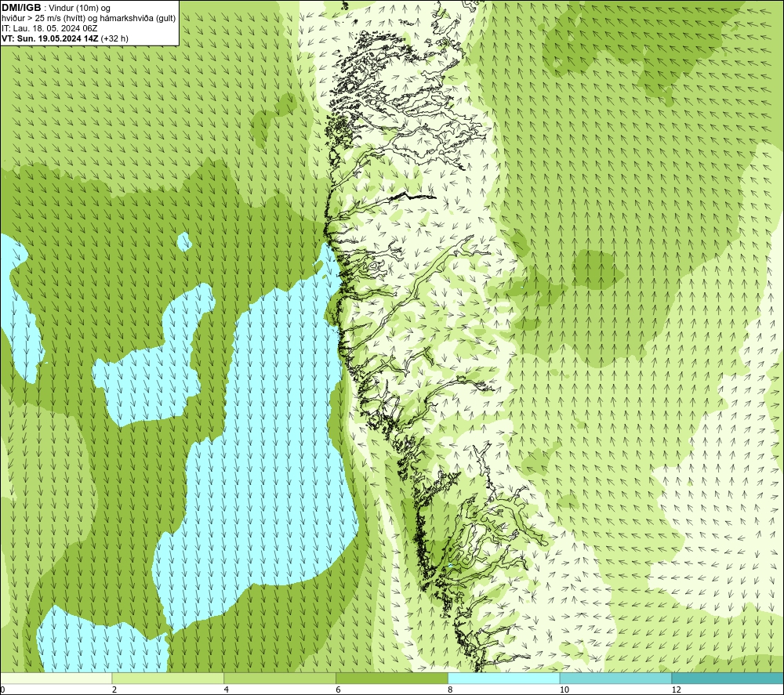Click the 6–8 m/s dark green legend swatch
This screenshot has height=695, width=784.
click(392, 678)
